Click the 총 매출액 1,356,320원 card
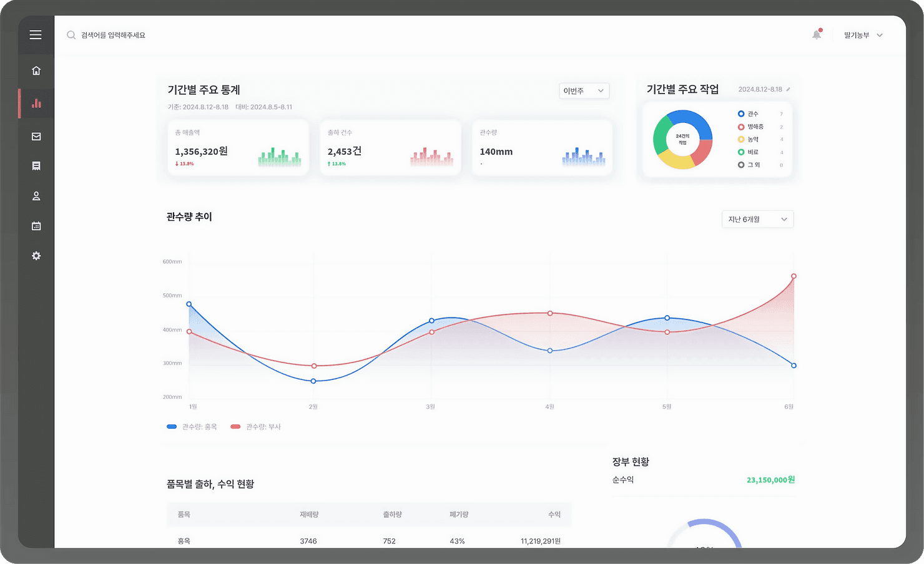Image resolution: width=924 pixels, height=564 pixels. click(x=238, y=148)
